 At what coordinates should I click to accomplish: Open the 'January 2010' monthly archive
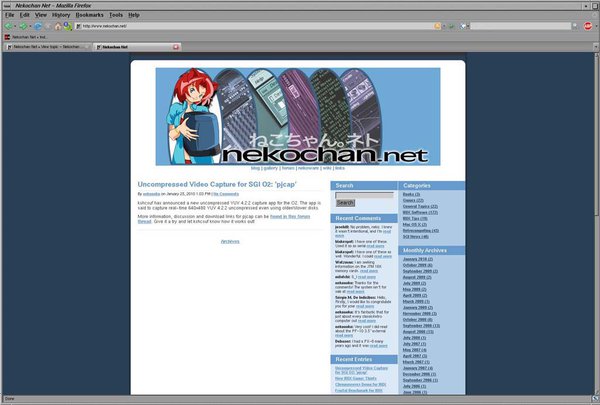click(x=418, y=259)
